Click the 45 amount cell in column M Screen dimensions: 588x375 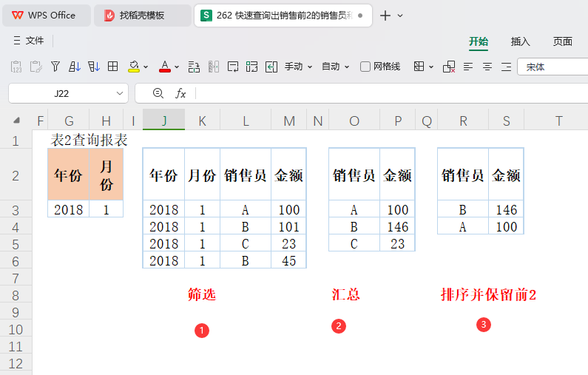pyautogui.click(x=288, y=260)
